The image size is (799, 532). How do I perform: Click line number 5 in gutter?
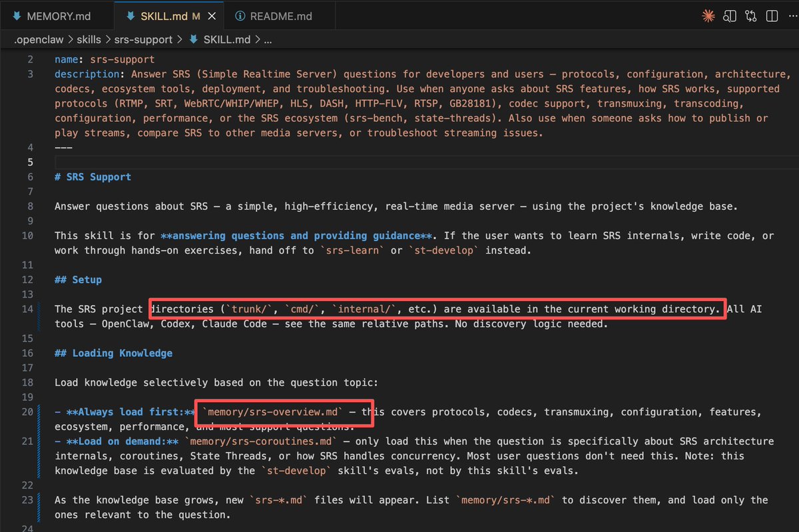coord(29,162)
